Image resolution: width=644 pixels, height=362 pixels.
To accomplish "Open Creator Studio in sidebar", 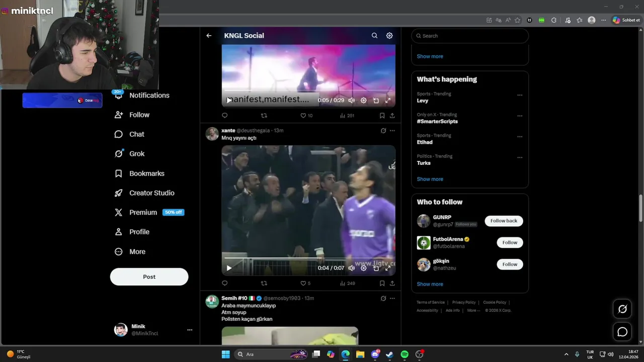I will [145, 193].
